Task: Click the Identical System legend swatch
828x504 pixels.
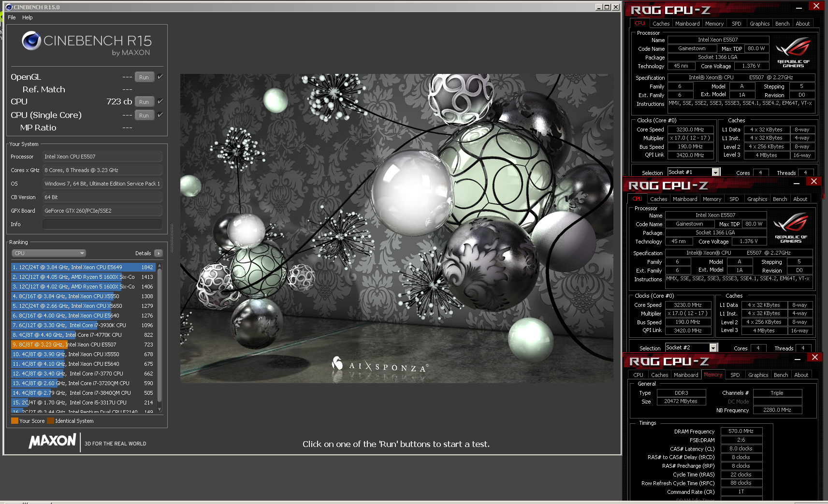Action: (50, 421)
